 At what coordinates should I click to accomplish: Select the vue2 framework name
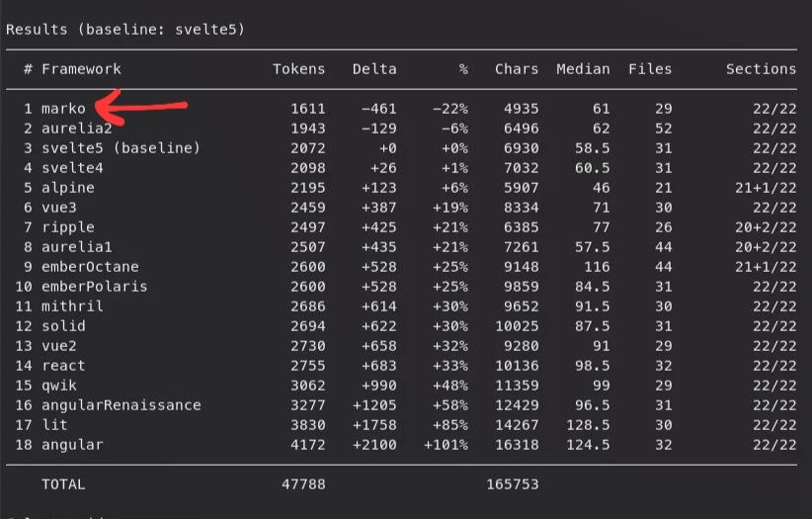[x=59, y=345]
